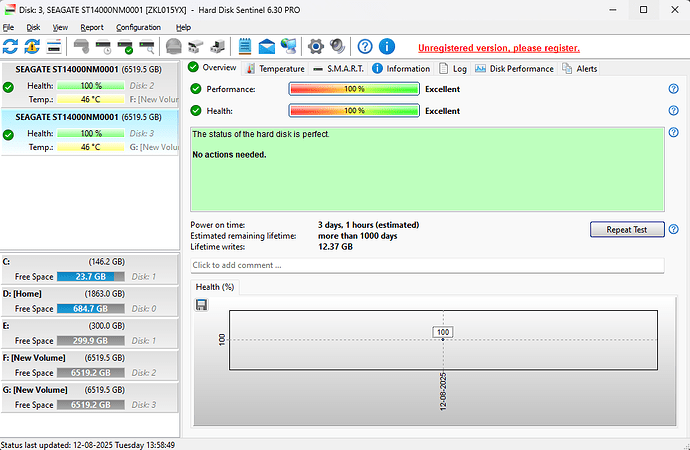Open the Help menu
Screen dimensions: 690x450
tap(184, 27)
